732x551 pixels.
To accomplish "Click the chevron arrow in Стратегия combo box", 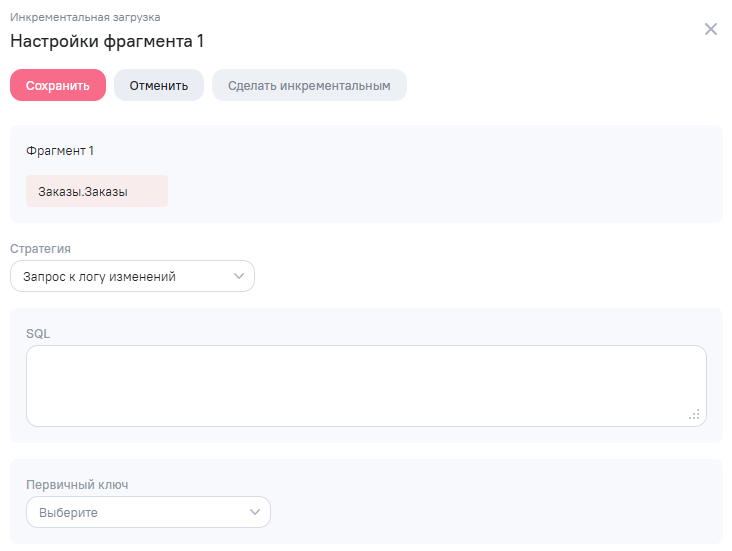I will pos(238,276).
